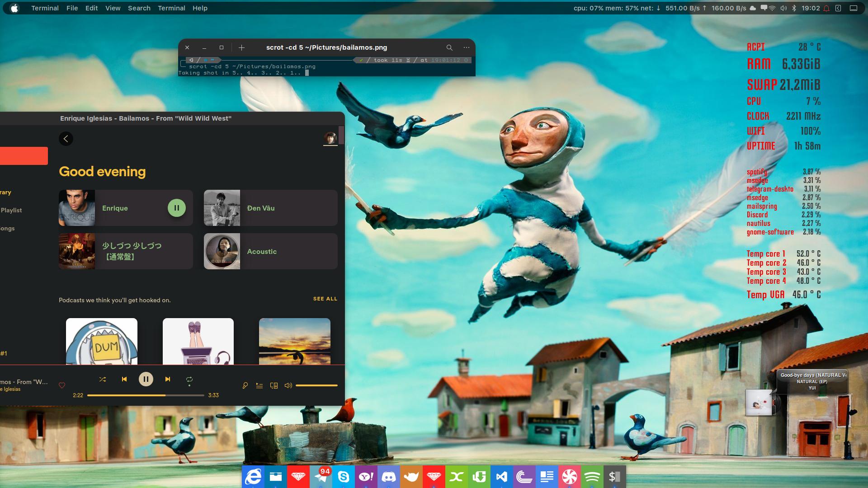Open Liked Songs in the Spotify sidebar
Viewport: 868px width, 488px height.
tap(7, 228)
